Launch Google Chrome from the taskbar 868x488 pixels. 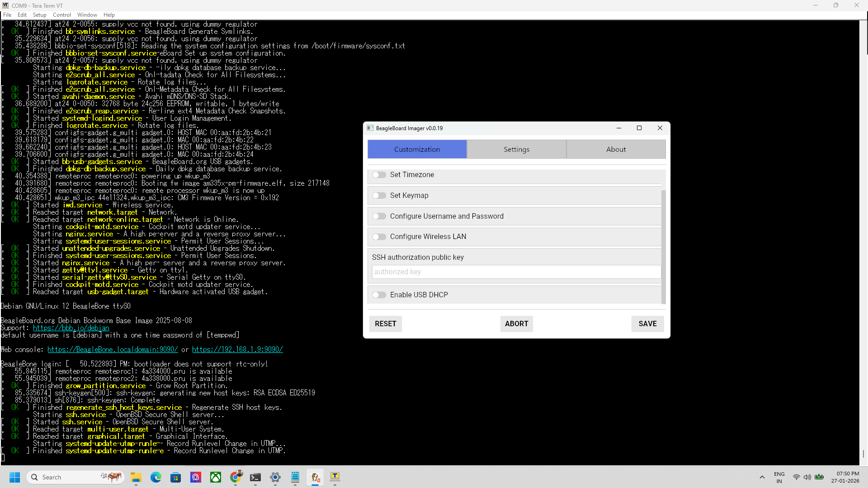coord(236,477)
